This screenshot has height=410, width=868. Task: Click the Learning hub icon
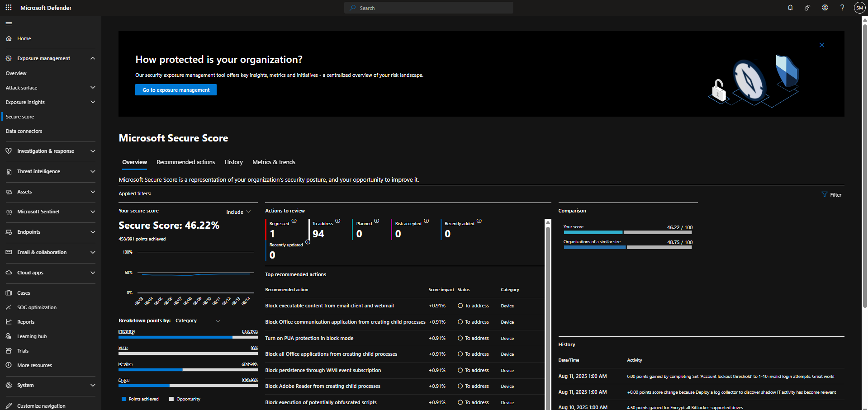[x=9, y=336]
